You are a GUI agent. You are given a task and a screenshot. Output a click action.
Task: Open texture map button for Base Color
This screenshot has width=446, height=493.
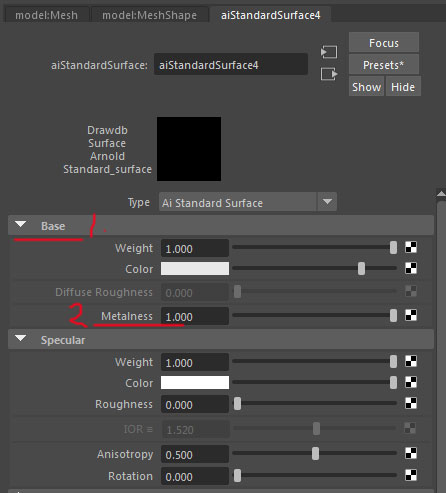(x=411, y=268)
